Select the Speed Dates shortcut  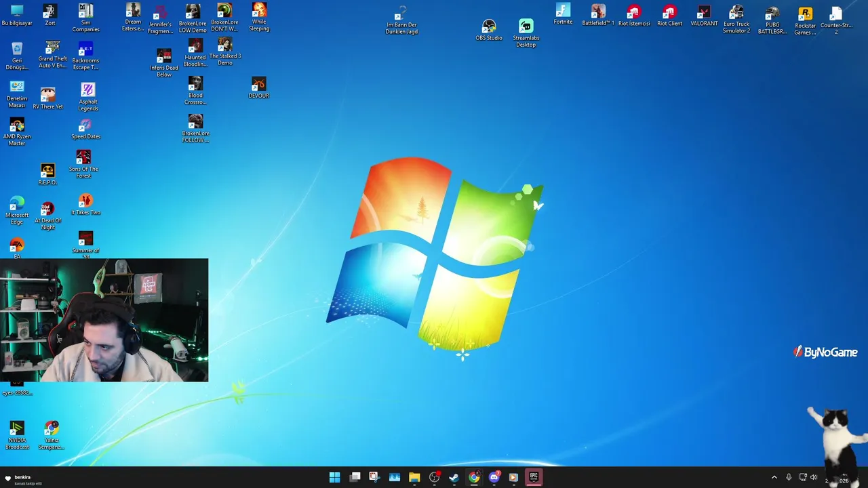(x=85, y=129)
